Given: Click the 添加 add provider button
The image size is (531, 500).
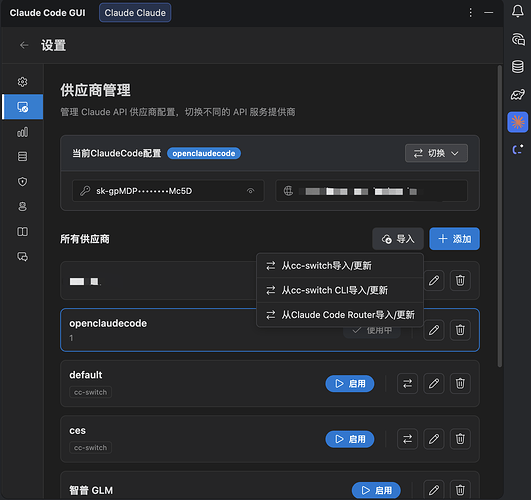Looking at the screenshot, I should pyautogui.click(x=454, y=239).
